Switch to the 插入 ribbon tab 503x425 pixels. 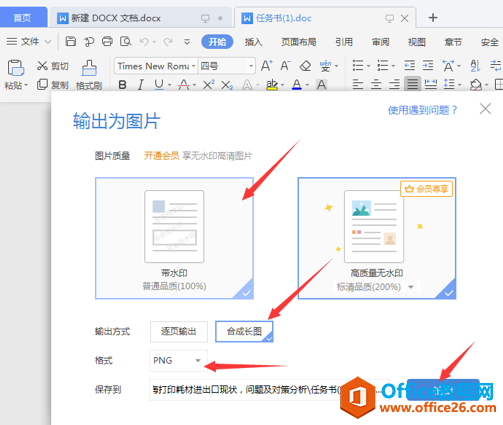pos(253,42)
